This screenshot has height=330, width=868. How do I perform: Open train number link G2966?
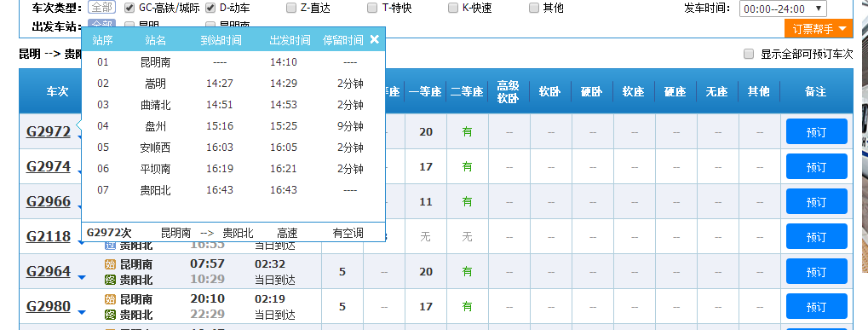49,201
